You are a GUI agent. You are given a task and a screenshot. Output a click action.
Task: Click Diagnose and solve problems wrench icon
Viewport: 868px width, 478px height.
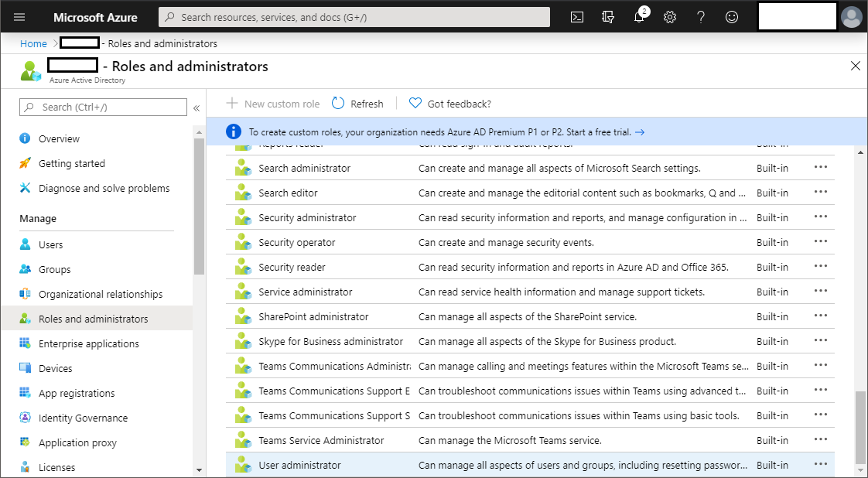(x=25, y=188)
